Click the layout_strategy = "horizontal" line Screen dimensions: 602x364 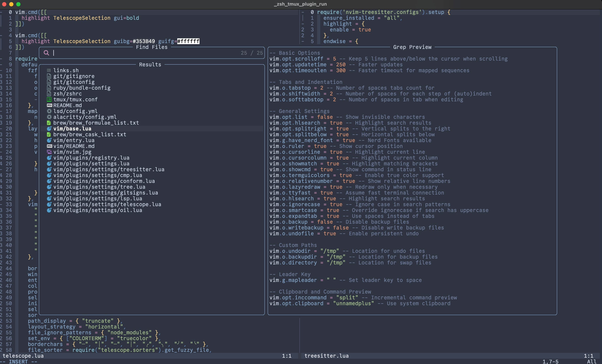(x=76, y=327)
